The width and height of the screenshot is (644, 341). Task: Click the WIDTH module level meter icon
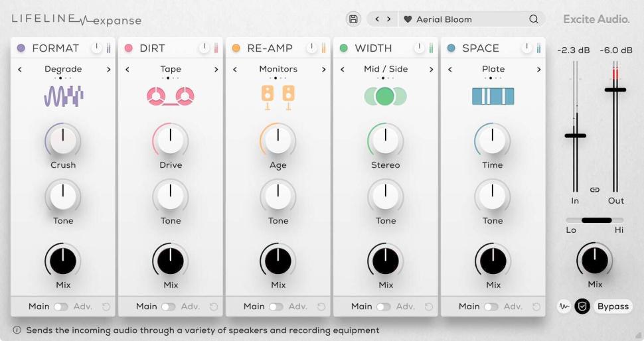coord(432,48)
